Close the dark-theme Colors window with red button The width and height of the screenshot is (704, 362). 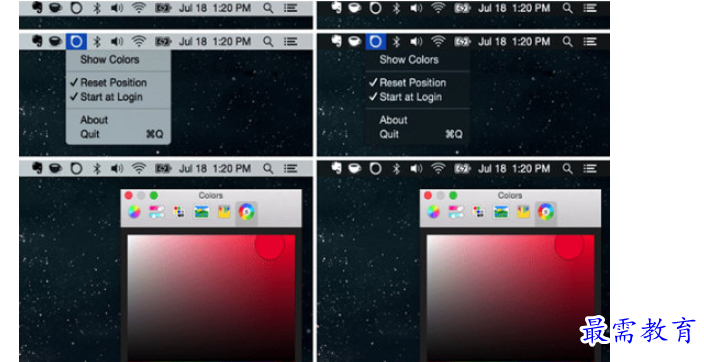click(x=427, y=195)
